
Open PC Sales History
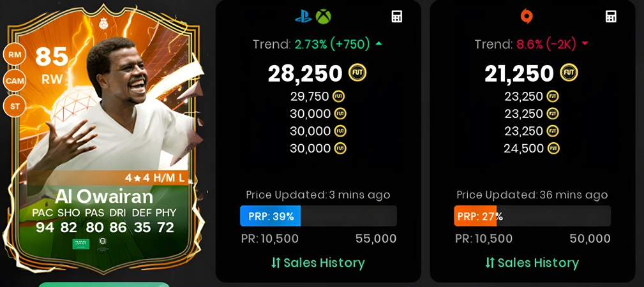click(532, 263)
